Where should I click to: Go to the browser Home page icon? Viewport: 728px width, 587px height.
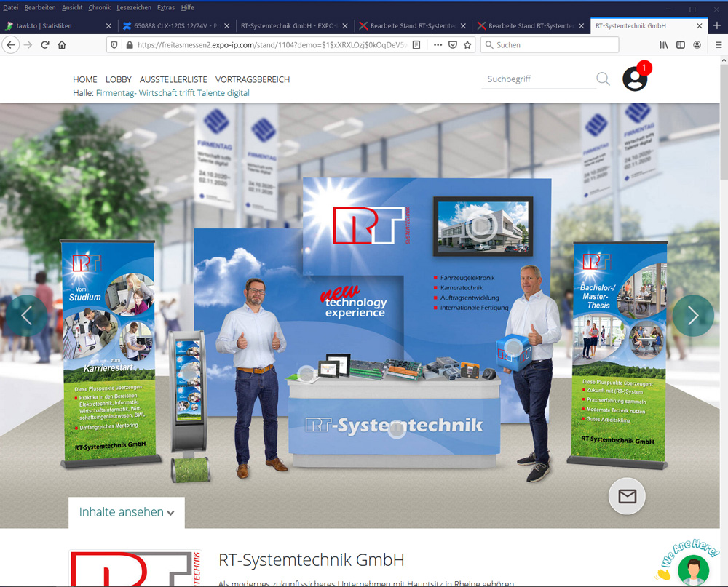pos(62,45)
